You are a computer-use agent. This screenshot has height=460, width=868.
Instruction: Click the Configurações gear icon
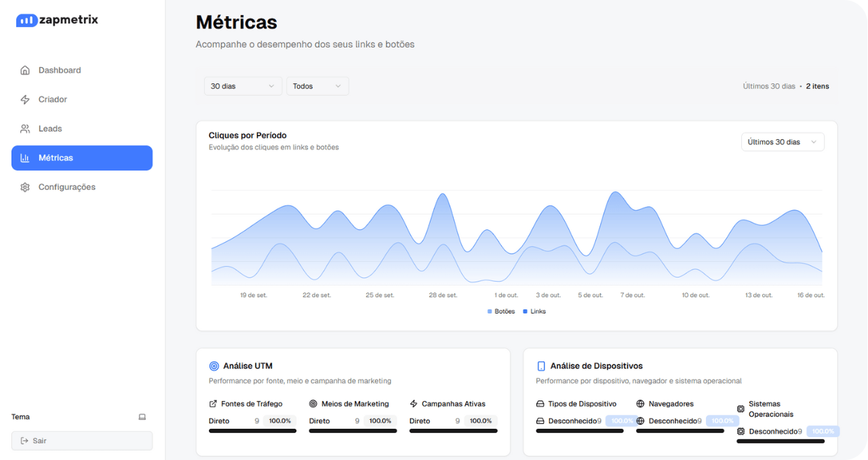[25, 187]
